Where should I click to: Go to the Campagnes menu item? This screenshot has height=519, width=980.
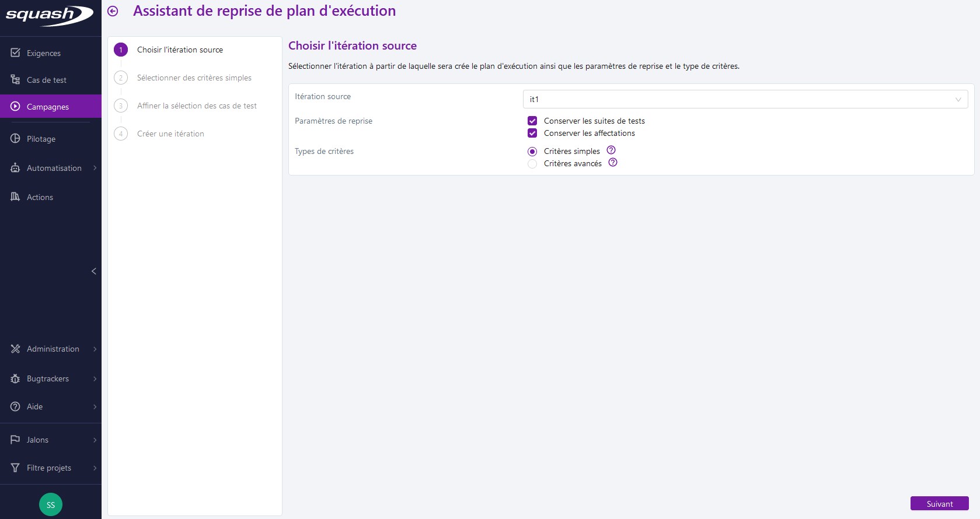tap(48, 107)
